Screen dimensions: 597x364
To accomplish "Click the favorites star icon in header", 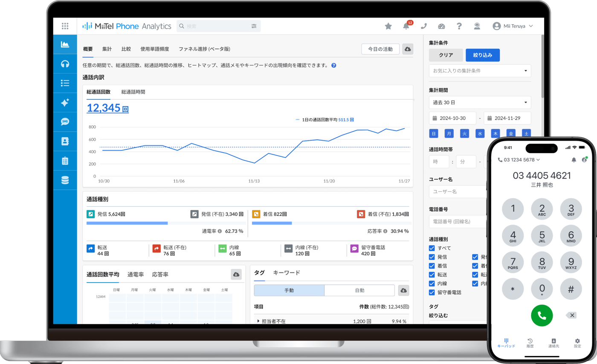I will click(x=388, y=26).
